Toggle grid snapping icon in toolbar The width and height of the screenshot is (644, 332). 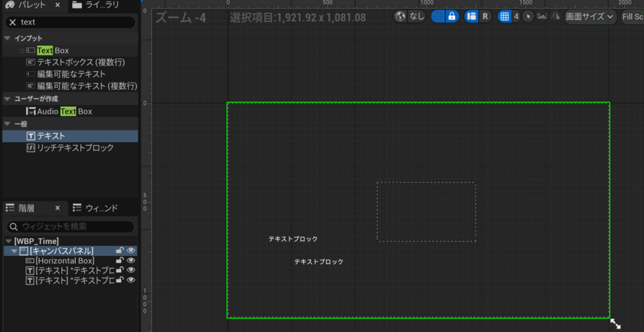[504, 17]
